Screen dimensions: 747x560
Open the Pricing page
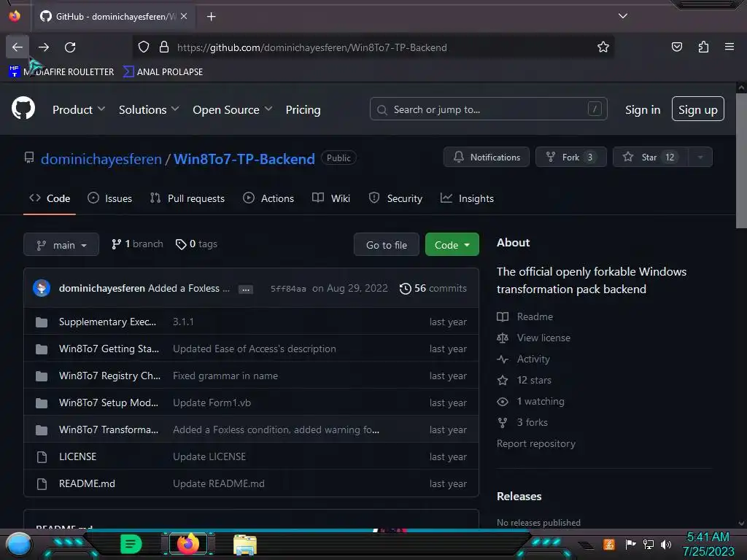coord(303,109)
